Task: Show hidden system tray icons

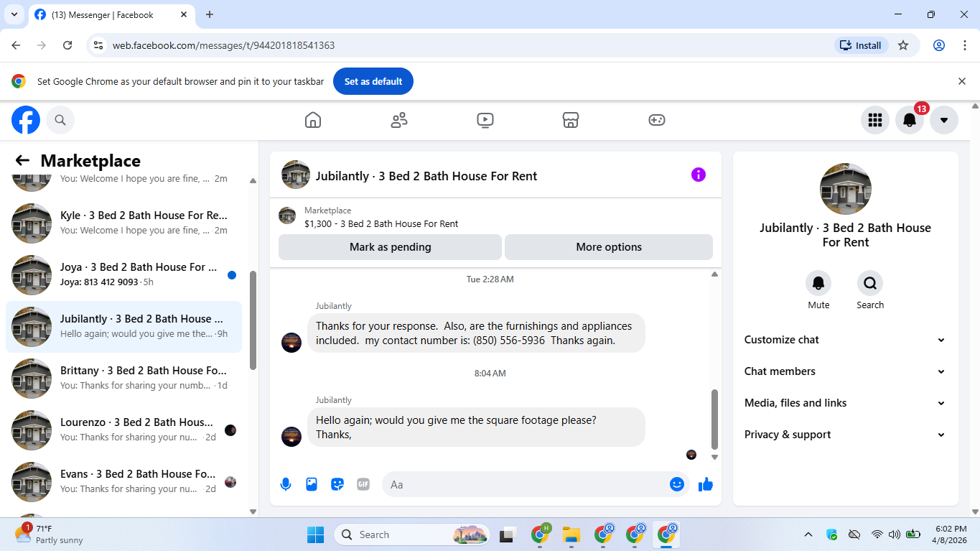Action: tap(808, 534)
